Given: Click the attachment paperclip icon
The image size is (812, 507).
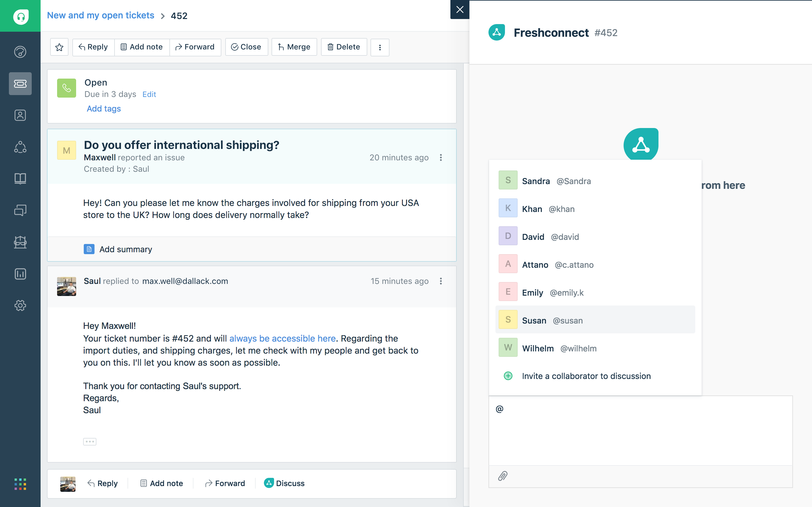Looking at the screenshot, I should click(502, 476).
